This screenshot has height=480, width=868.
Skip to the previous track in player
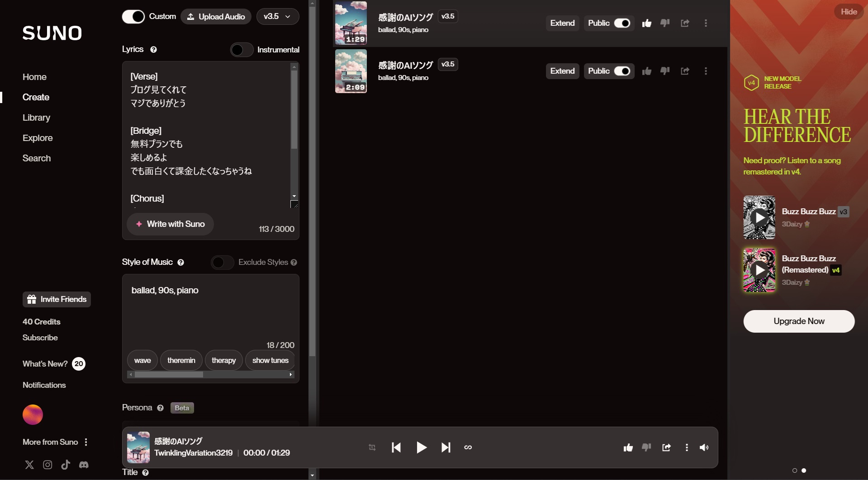396,447
